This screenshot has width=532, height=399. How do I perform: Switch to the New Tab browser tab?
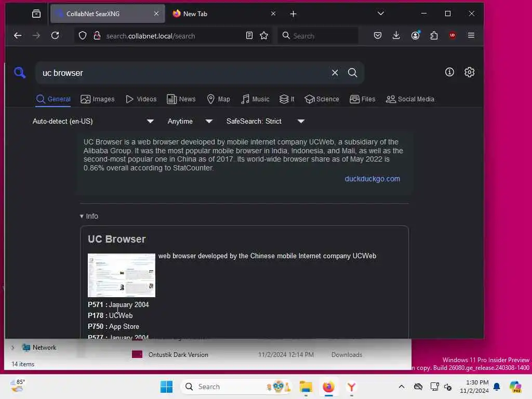(224, 14)
